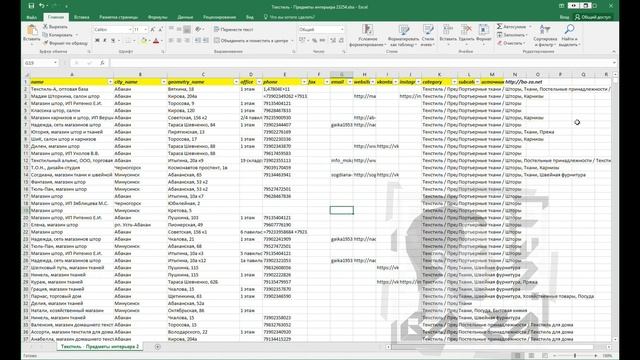Click Заполнить (Fill) button
Screen dimensions: 640x360
pos(511,35)
